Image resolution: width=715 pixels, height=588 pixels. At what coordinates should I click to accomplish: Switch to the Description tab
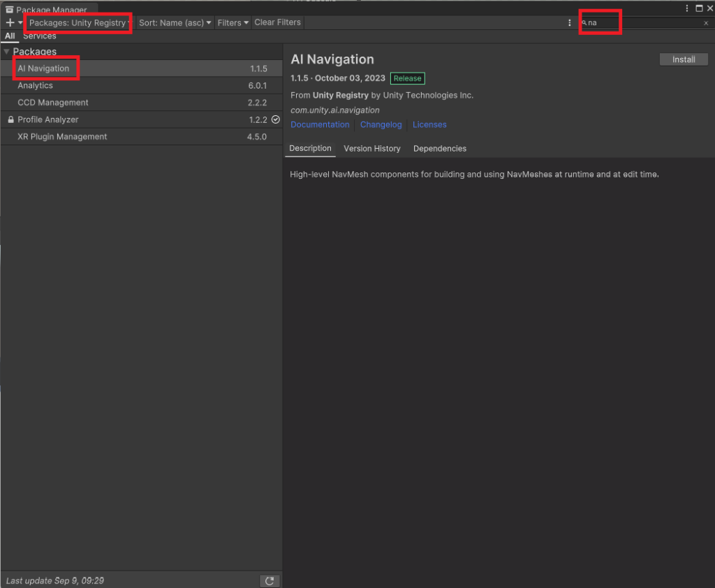[310, 148]
